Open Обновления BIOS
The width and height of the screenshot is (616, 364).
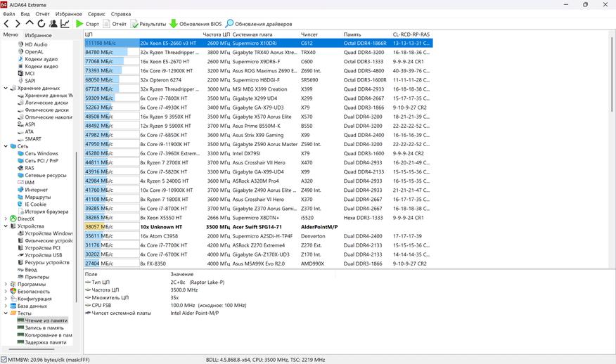coord(195,24)
